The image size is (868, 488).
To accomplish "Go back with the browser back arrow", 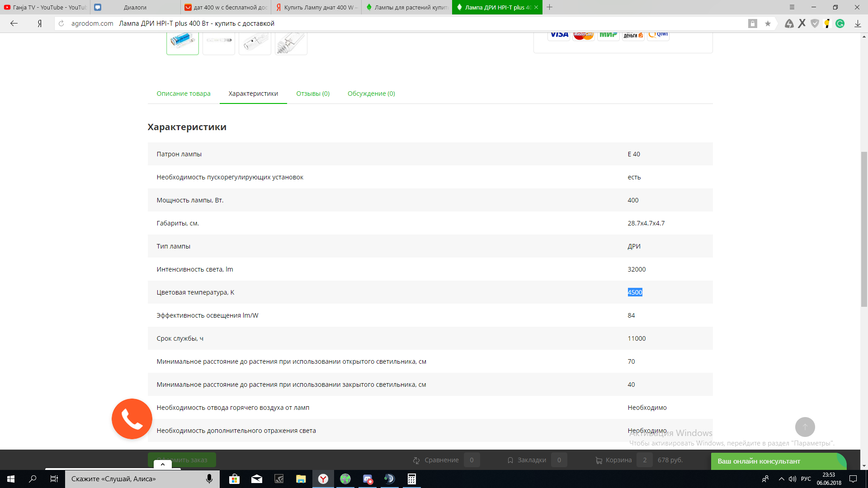I will pyautogui.click(x=14, y=23).
